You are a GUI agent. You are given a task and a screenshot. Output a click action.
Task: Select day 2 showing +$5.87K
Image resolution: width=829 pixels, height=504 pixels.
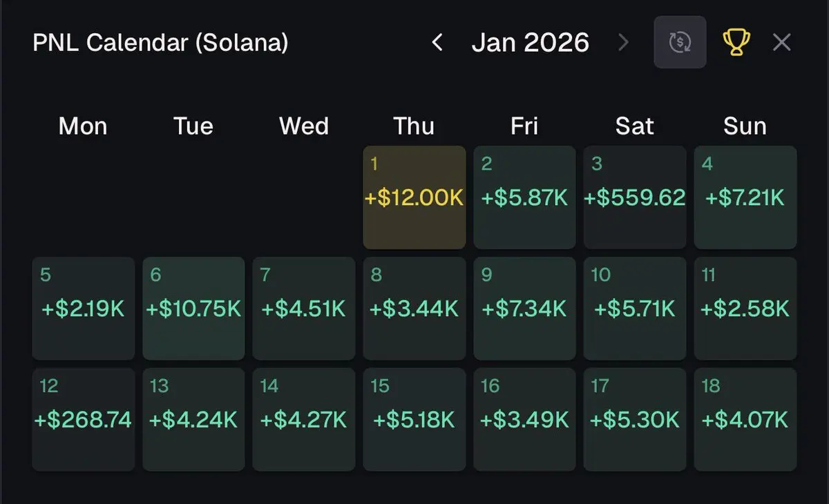coord(524,197)
